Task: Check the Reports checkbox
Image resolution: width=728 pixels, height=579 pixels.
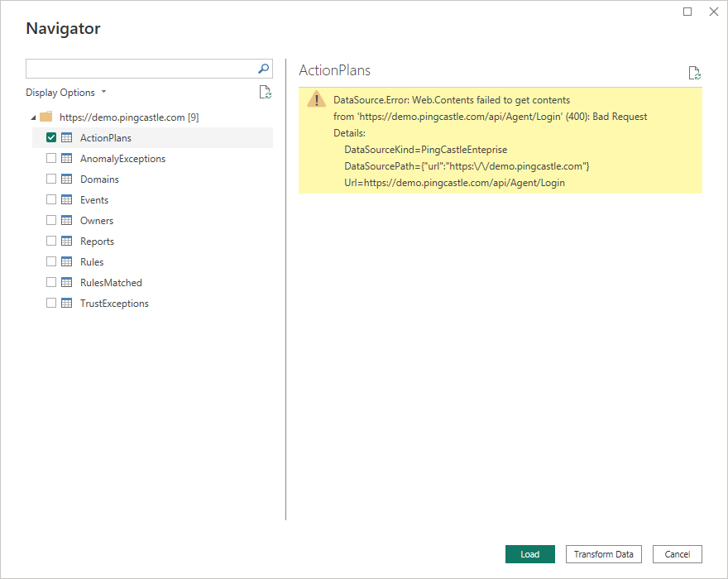Action: click(x=51, y=241)
